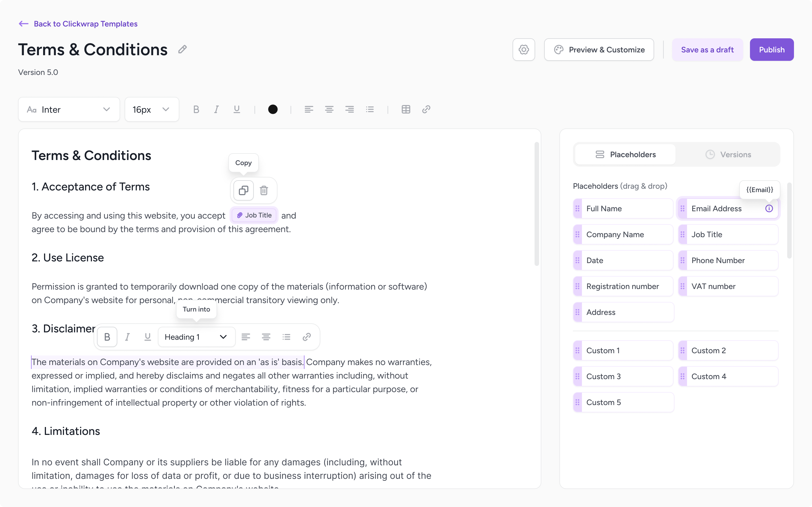Viewport: 812px width, 507px height.
Task: Open the font family dropdown showing Inter
Action: 69,109
